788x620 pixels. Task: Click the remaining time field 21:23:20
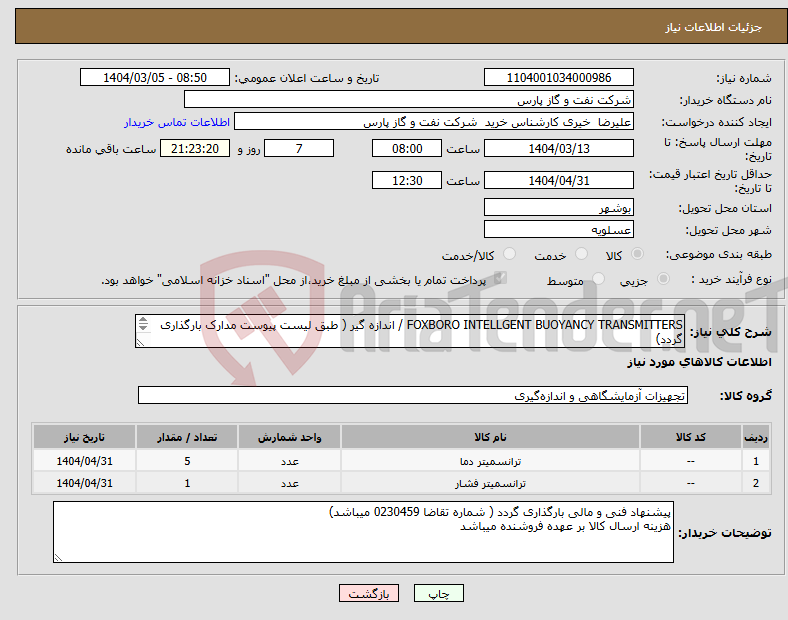pyautogui.click(x=195, y=148)
